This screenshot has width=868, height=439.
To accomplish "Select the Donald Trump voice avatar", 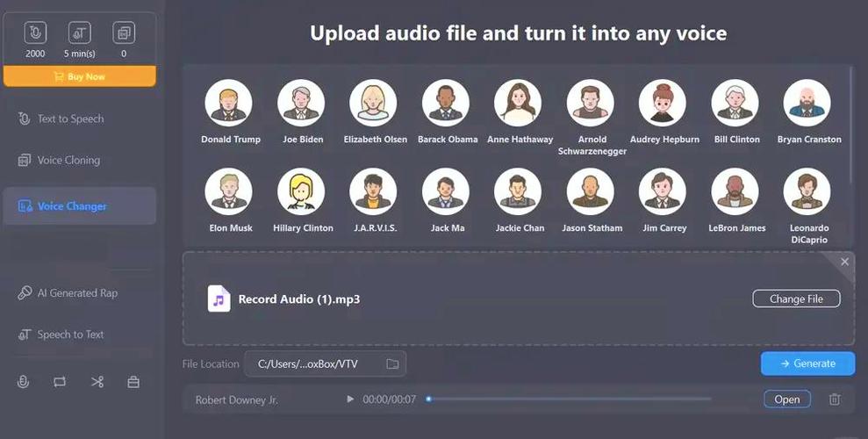I will [x=228, y=103].
